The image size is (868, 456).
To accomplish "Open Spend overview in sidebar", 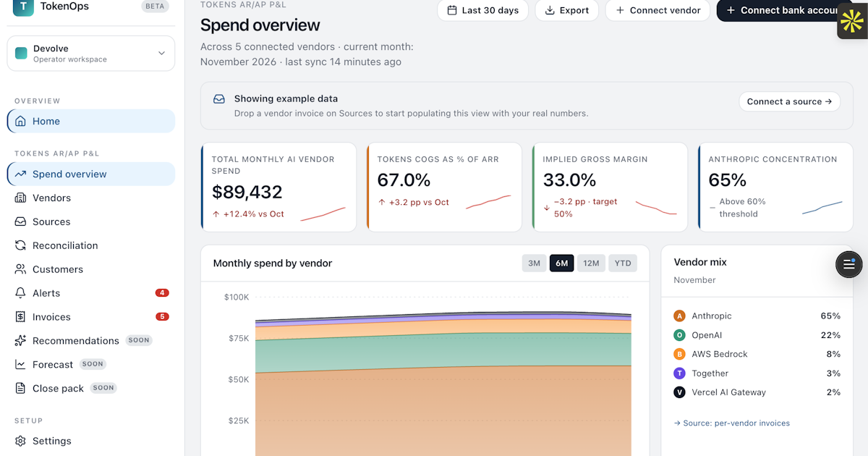I will click(x=91, y=174).
